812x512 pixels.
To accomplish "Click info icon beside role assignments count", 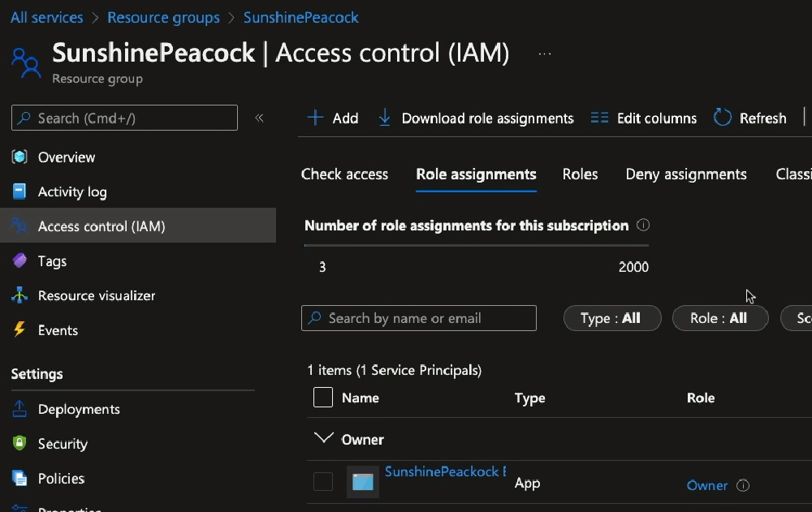I will click(x=643, y=225).
